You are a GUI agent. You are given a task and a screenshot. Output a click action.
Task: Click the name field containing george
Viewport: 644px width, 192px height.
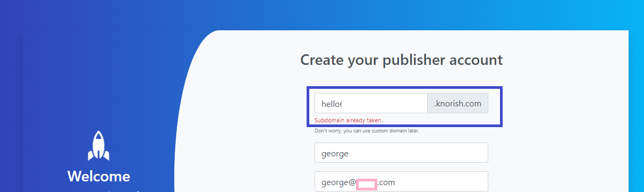tap(401, 153)
